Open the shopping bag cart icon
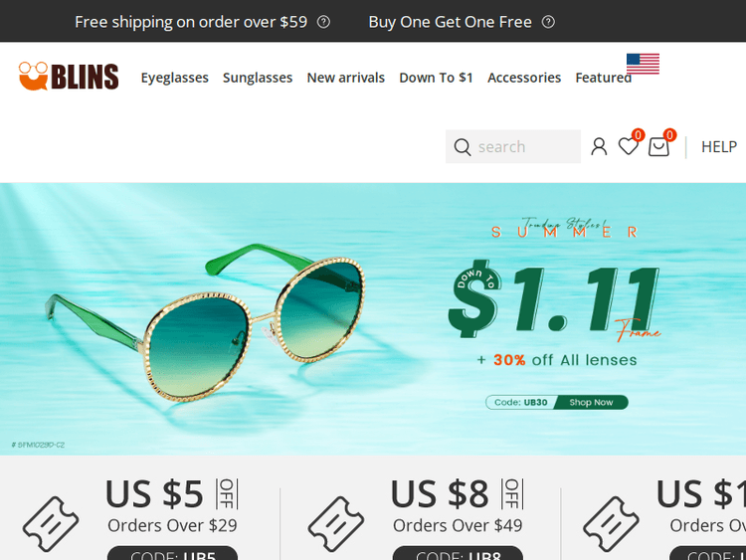 point(658,146)
